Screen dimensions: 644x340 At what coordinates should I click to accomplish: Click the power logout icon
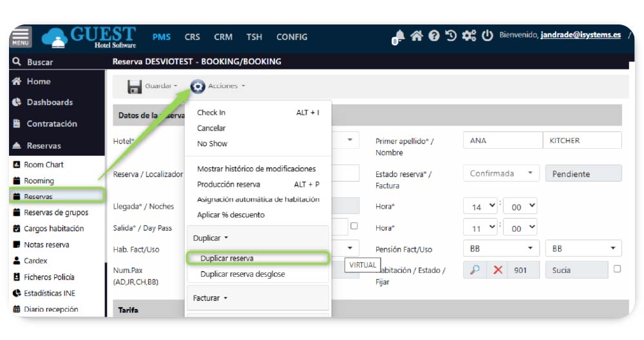pyautogui.click(x=487, y=36)
